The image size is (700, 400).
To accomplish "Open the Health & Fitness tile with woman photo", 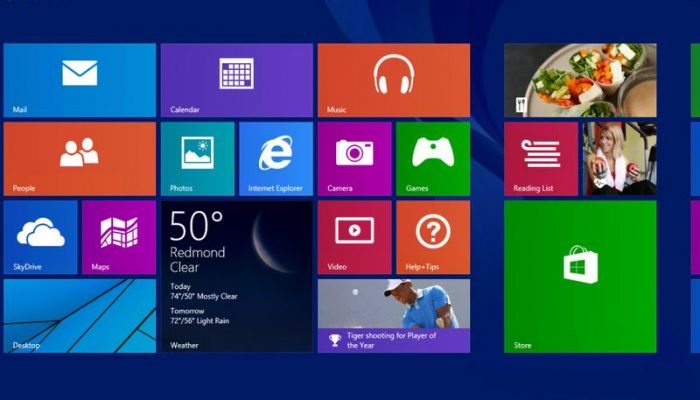I will click(x=620, y=159).
